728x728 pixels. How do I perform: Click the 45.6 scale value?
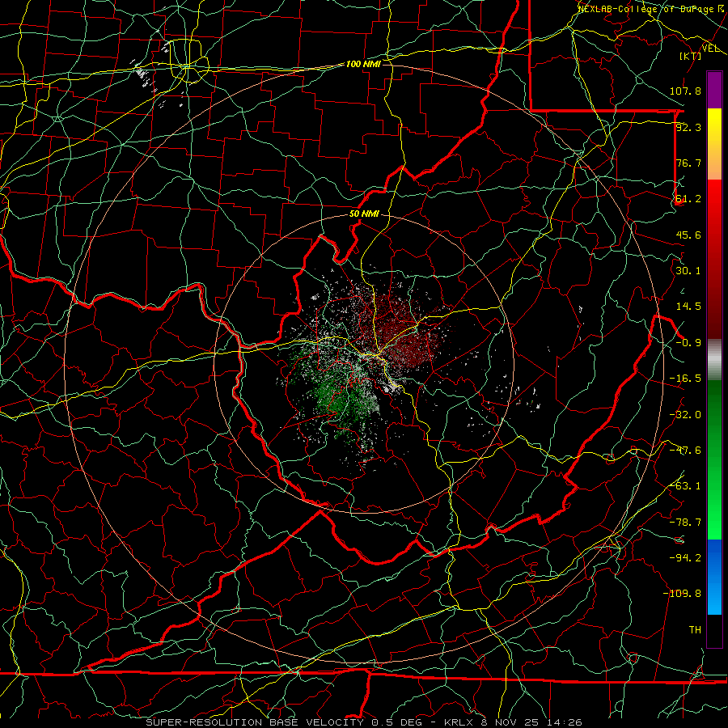point(688,235)
